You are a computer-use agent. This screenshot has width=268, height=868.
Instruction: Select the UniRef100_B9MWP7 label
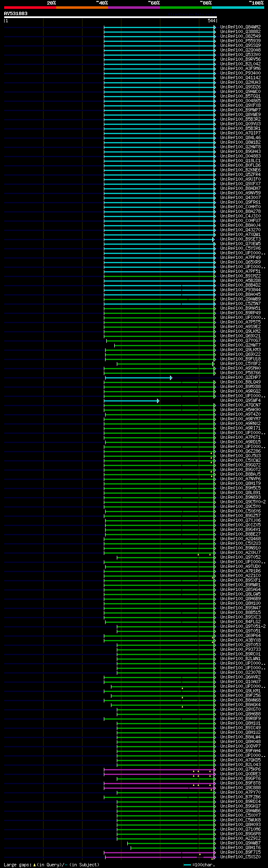pos(240,110)
